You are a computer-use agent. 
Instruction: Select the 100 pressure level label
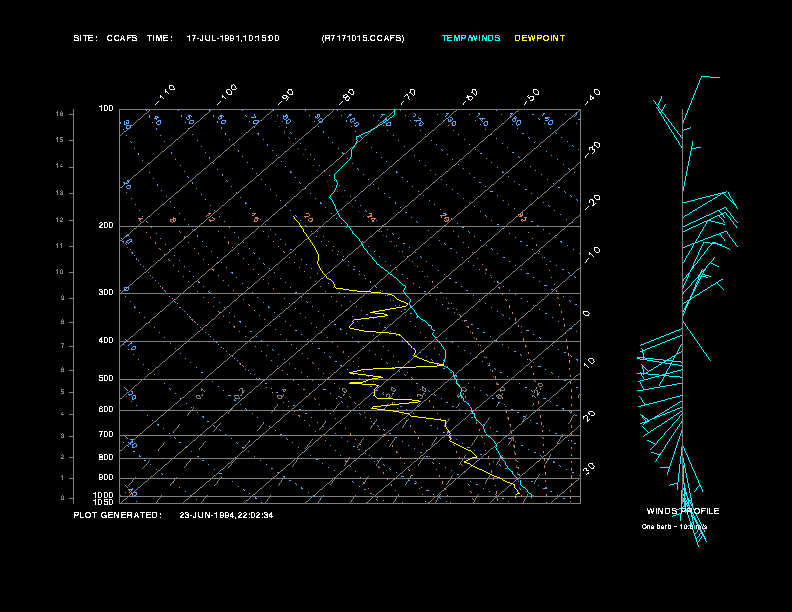tap(106, 109)
